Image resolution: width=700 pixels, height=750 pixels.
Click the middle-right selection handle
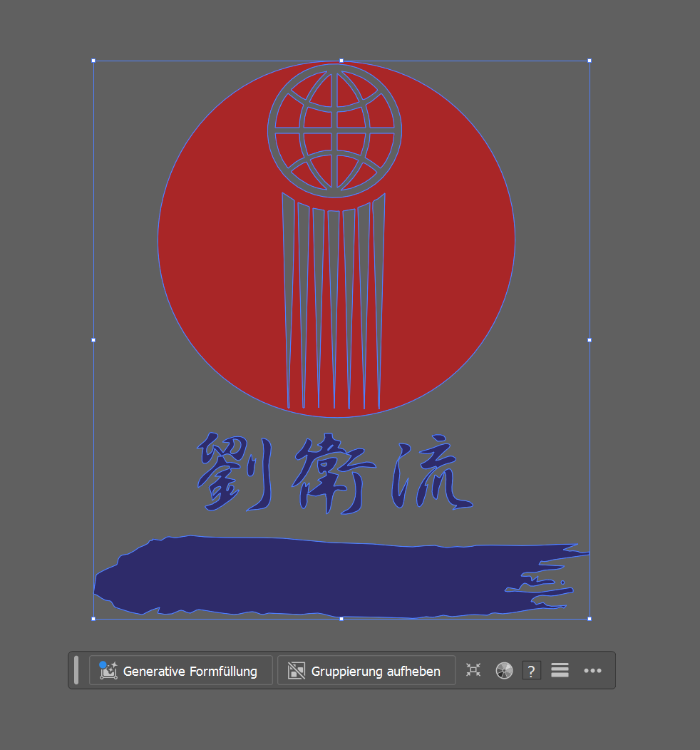tap(590, 340)
